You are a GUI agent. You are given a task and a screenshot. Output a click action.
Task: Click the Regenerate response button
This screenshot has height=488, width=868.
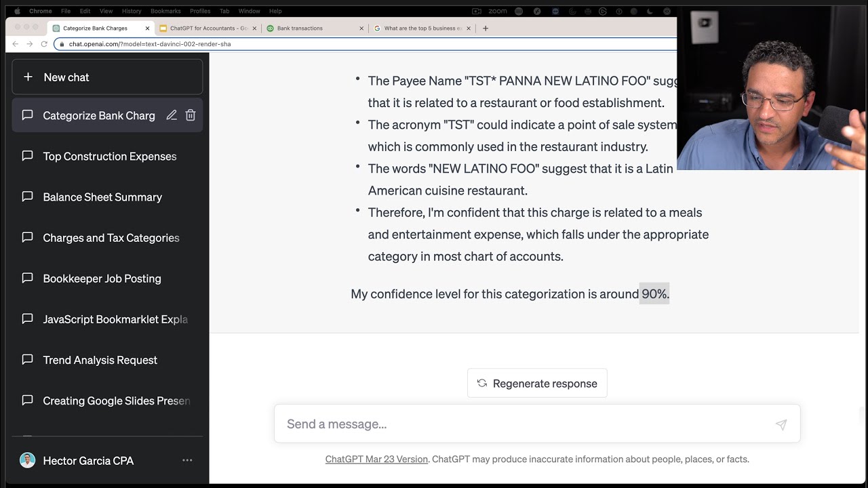click(x=537, y=383)
